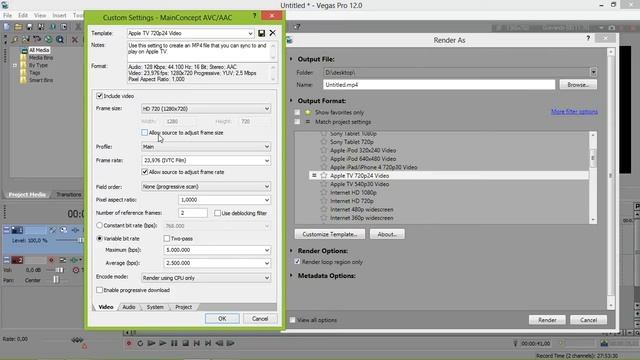Expand the Metadata Options section
This screenshot has width=640, height=360.
coord(291,276)
